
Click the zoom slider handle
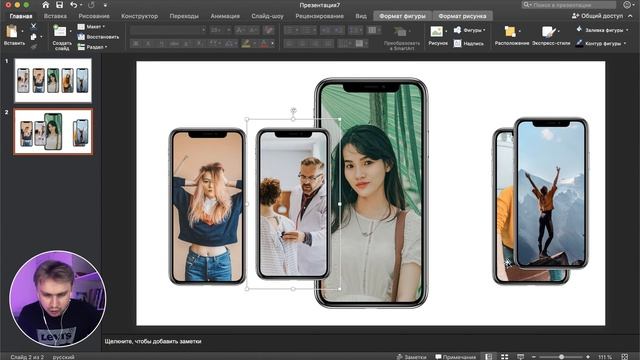562,357
